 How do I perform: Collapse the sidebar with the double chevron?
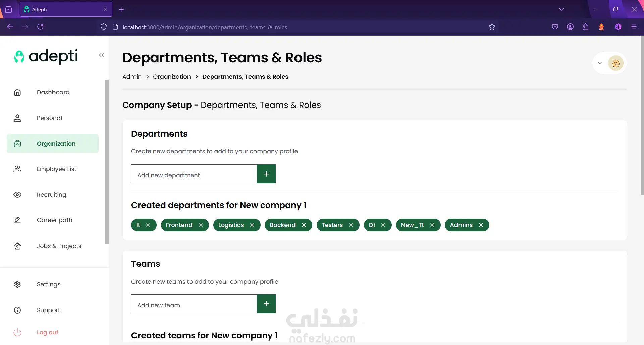(101, 55)
